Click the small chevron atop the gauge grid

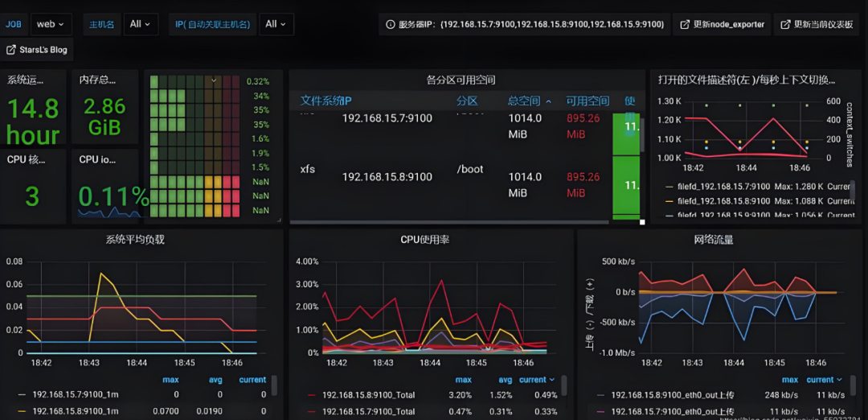213,81
